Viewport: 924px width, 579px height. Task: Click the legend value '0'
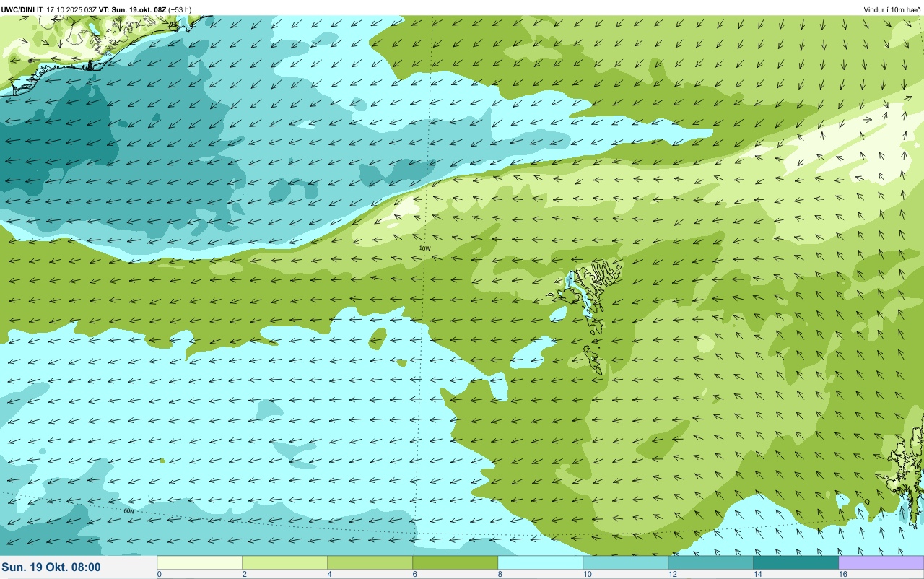click(159, 574)
